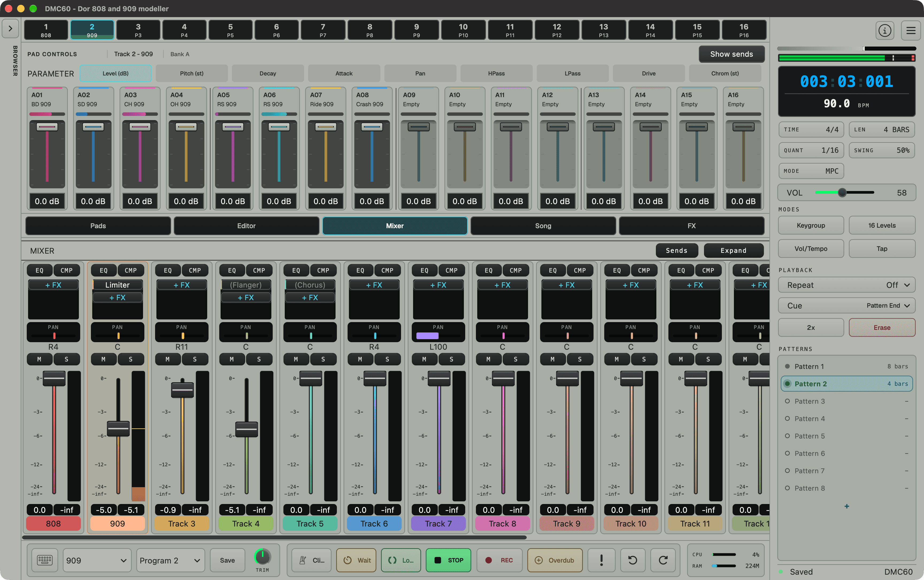The width and height of the screenshot is (924, 580).
Task: Turn the TRIM knob
Action: click(263, 557)
